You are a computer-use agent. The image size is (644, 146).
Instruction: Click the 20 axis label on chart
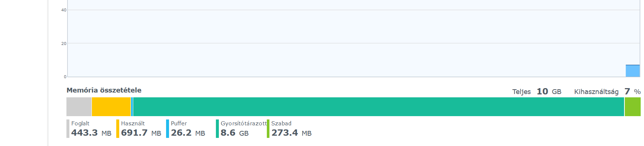pos(64,44)
